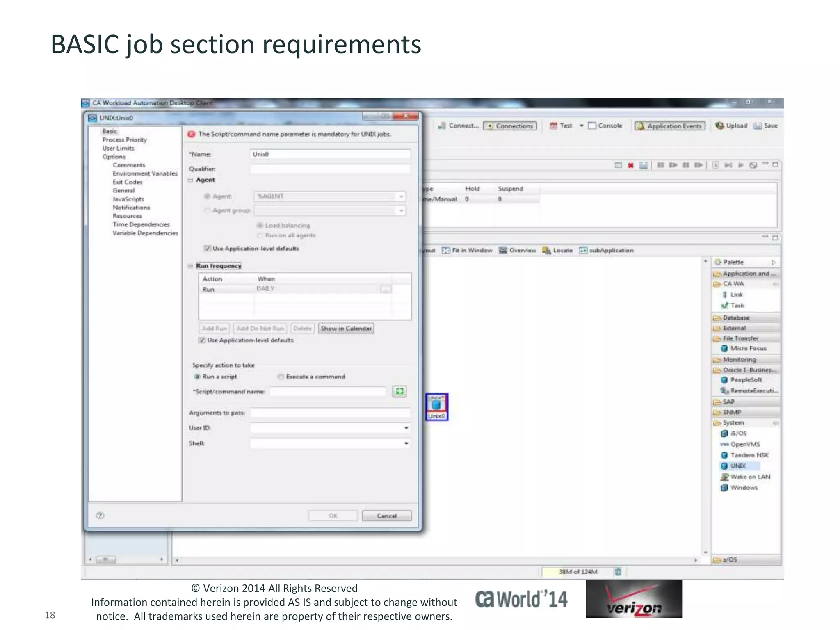Screen dimensions: 840x630
Task: Select the Agent radio button
Action: coord(208,196)
